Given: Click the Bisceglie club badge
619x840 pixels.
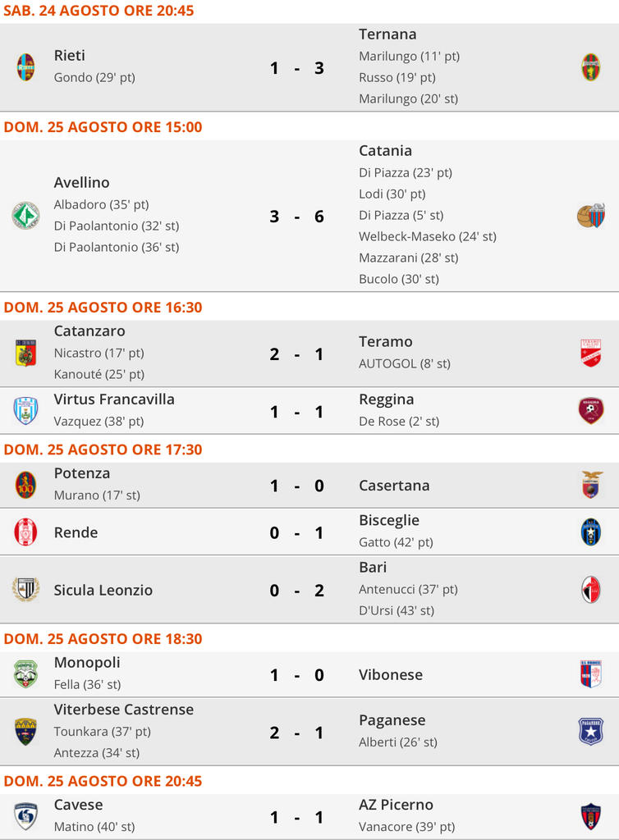Looking at the screenshot, I should [x=590, y=532].
